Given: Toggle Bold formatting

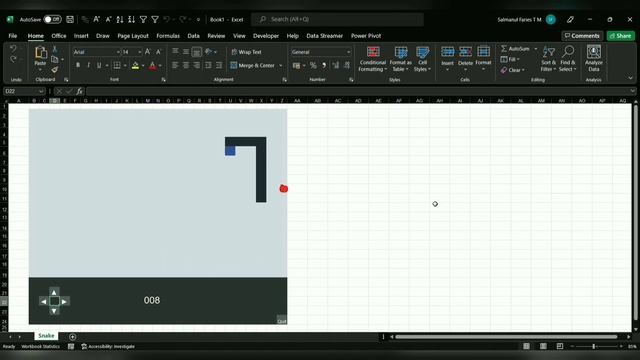Looking at the screenshot, I should pos(78,65).
